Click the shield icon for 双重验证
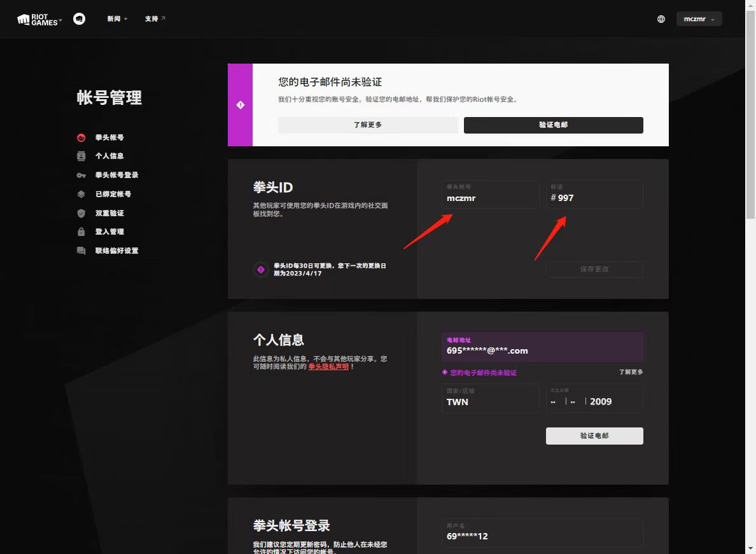Screen dimensions: 756x554 (81, 213)
